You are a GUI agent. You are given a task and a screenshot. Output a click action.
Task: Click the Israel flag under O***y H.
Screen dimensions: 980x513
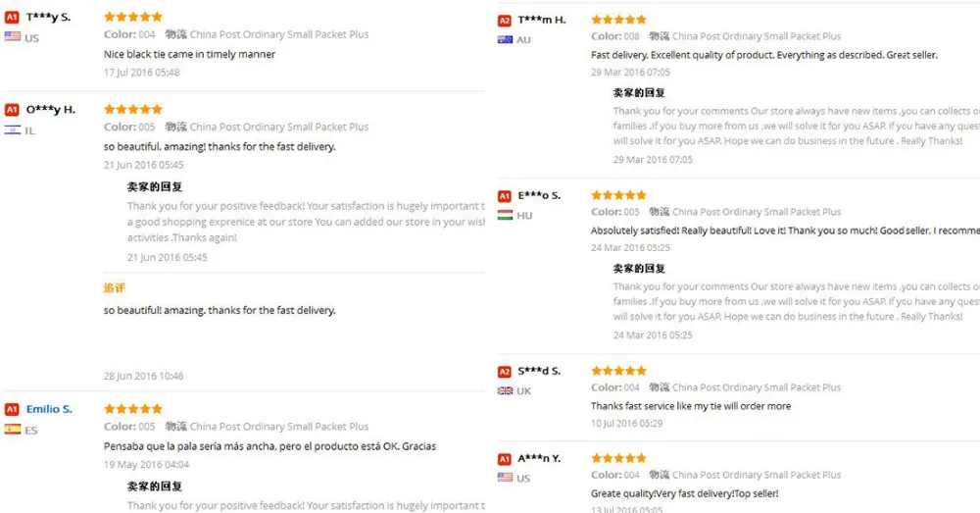(x=13, y=129)
